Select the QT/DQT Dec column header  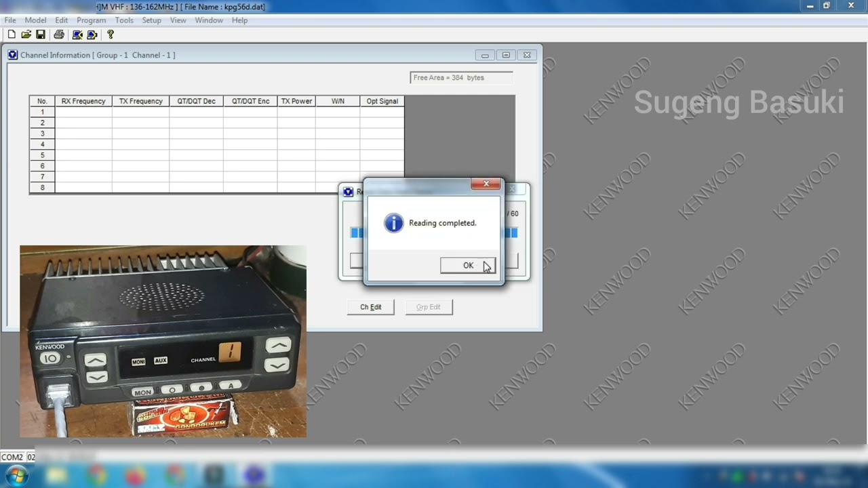coord(197,101)
